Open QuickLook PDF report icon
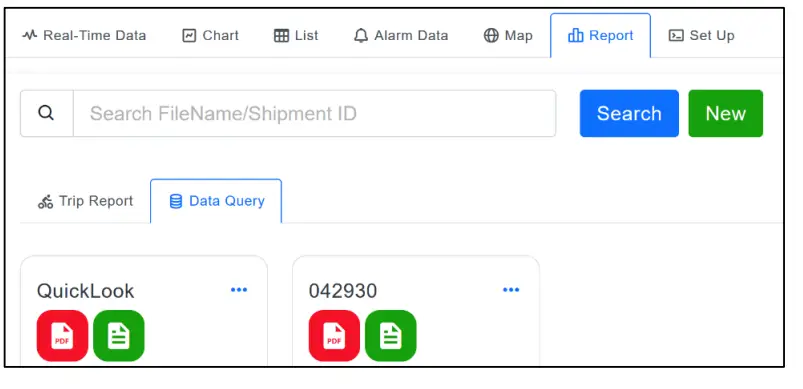The image size is (803, 389). click(62, 336)
